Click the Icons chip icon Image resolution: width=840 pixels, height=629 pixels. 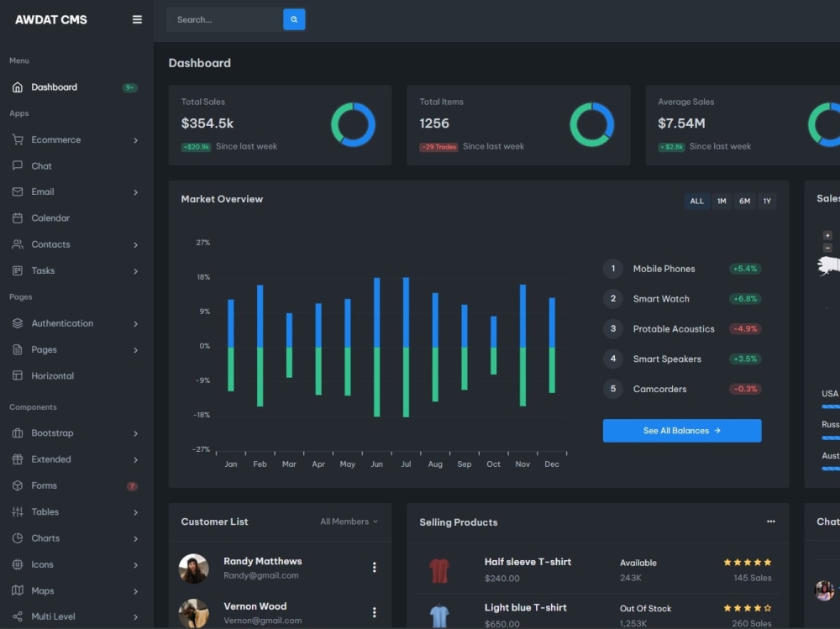[x=18, y=564]
